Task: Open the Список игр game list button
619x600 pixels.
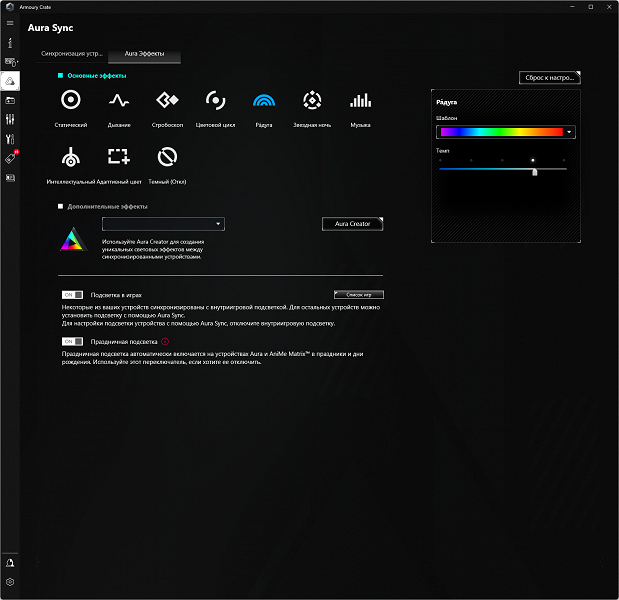Action: point(359,295)
